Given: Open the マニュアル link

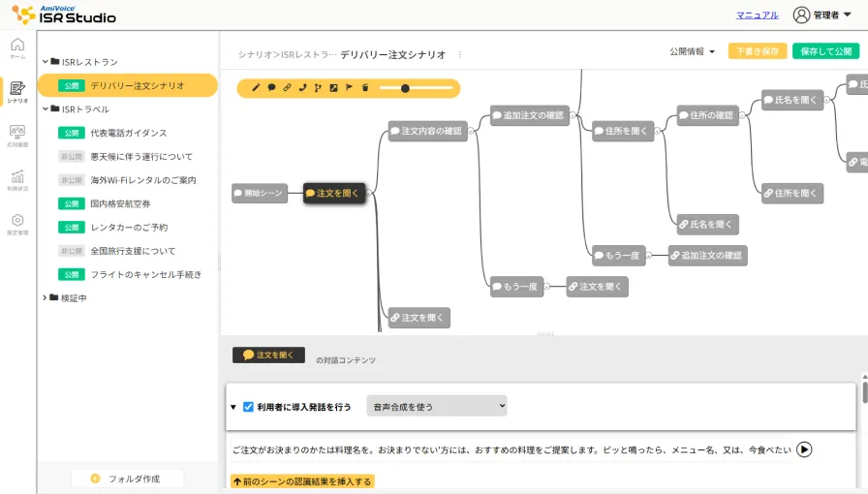Looking at the screenshot, I should pyautogui.click(x=757, y=15).
